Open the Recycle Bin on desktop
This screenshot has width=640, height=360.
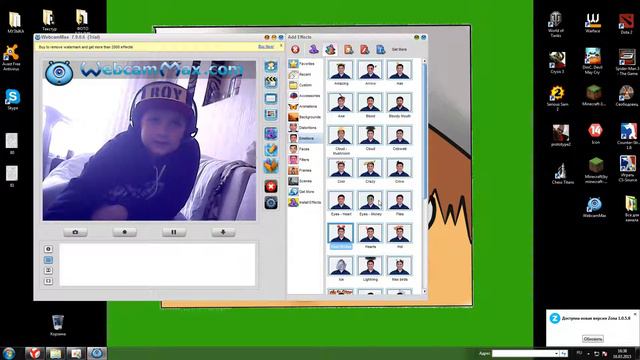click(58, 325)
